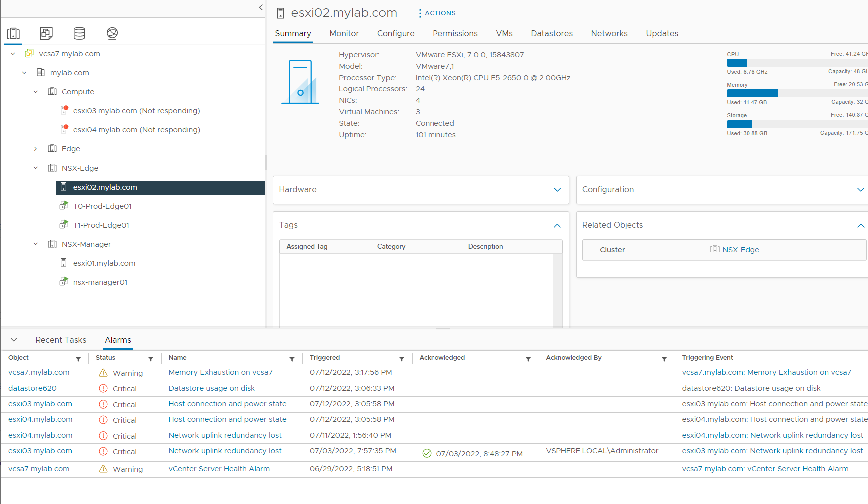Open the Actions menu for esxi02

[x=437, y=13]
